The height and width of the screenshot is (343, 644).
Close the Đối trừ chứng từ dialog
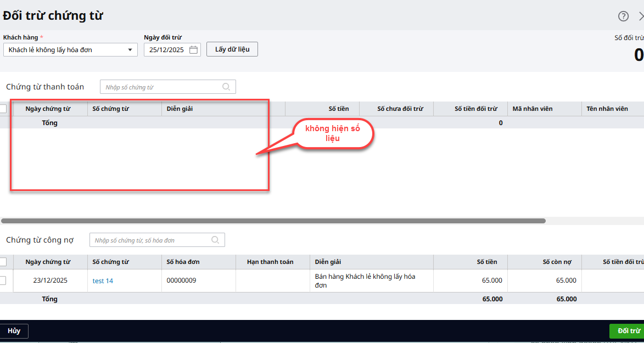pyautogui.click(x=641, y=16)
